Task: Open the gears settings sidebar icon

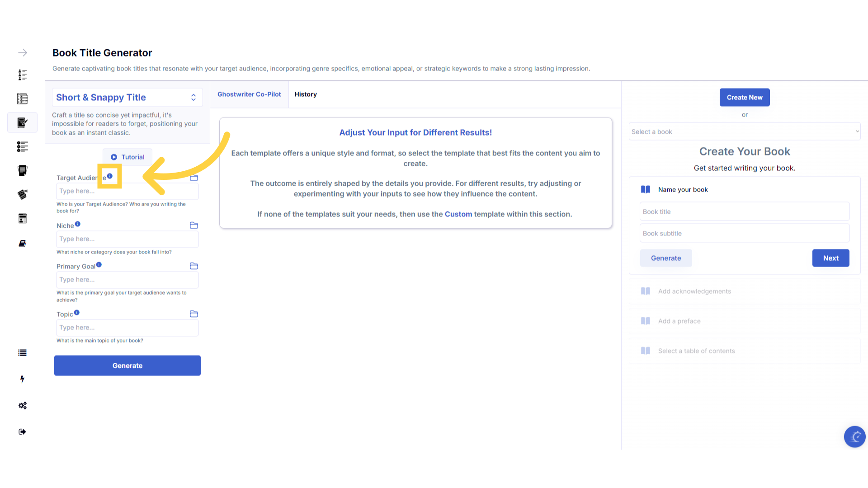Action: 23,405
